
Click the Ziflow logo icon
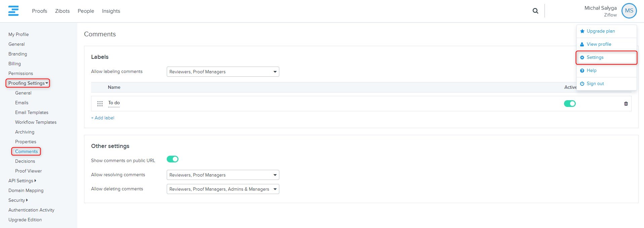[x=13, y=11]
